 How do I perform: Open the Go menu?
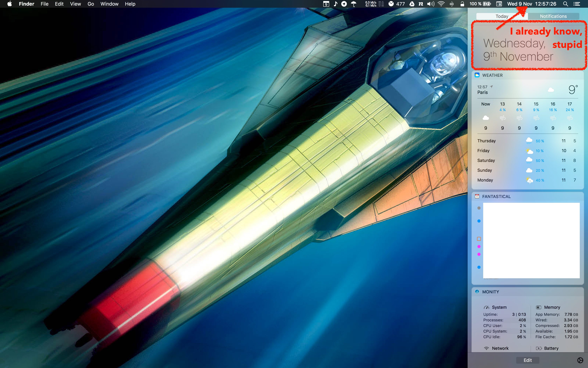(91, 4)
